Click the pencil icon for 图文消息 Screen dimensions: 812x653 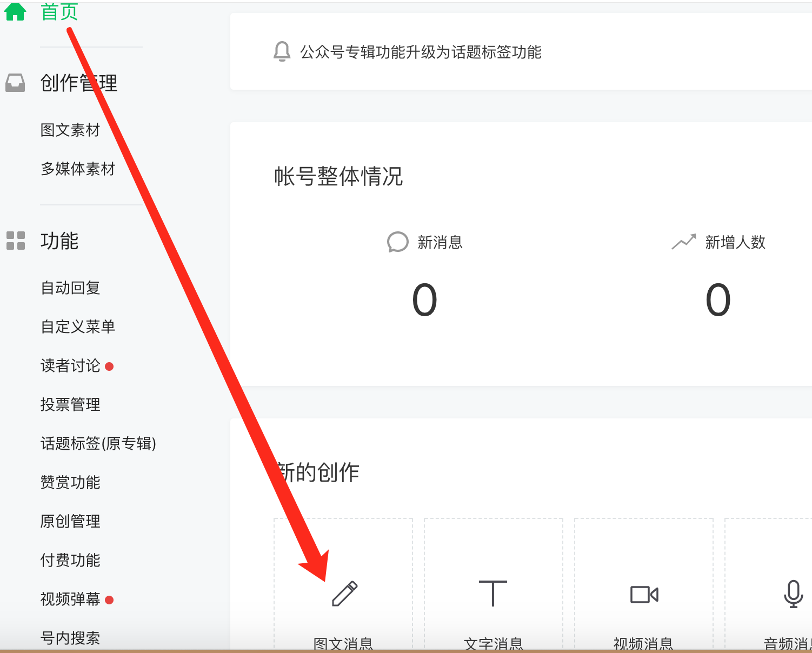click(344, 594)
